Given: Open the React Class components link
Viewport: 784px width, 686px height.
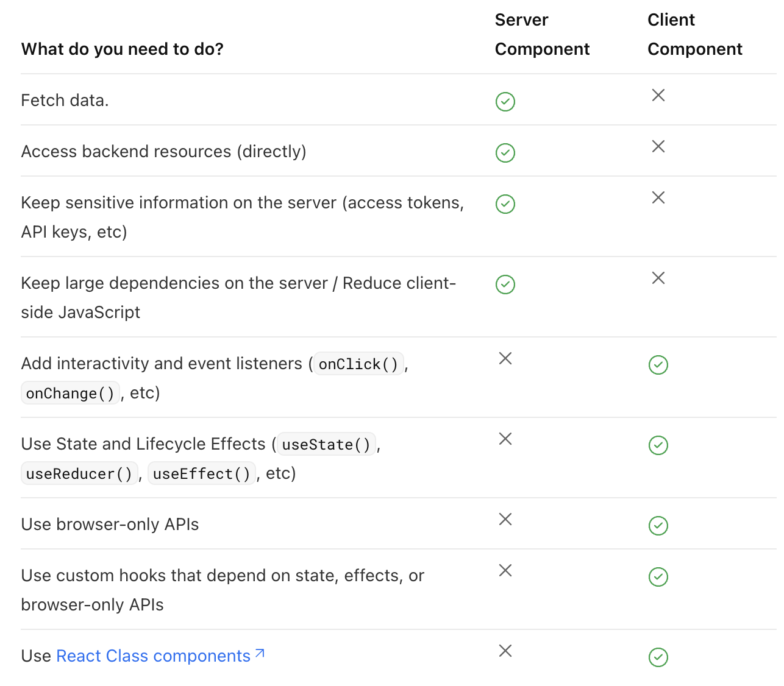Looking at the screenshot, I should pos(153,656).
